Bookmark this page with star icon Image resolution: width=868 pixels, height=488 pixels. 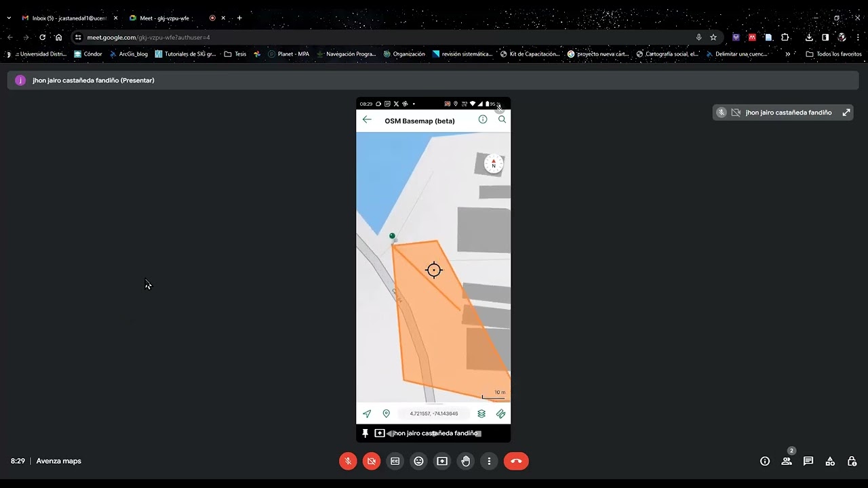713,37
